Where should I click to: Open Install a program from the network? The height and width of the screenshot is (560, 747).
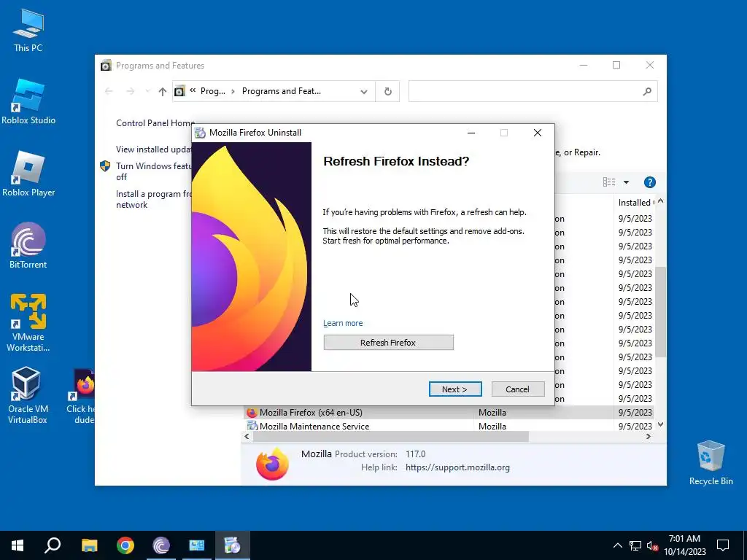coord(153,199)
